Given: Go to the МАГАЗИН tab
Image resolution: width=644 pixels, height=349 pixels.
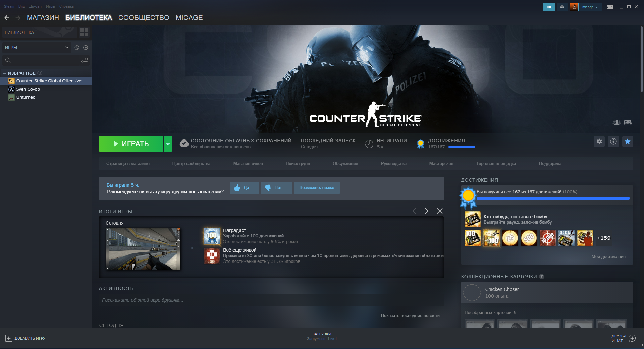Looking at the screenshot, I should pos(43,18).
